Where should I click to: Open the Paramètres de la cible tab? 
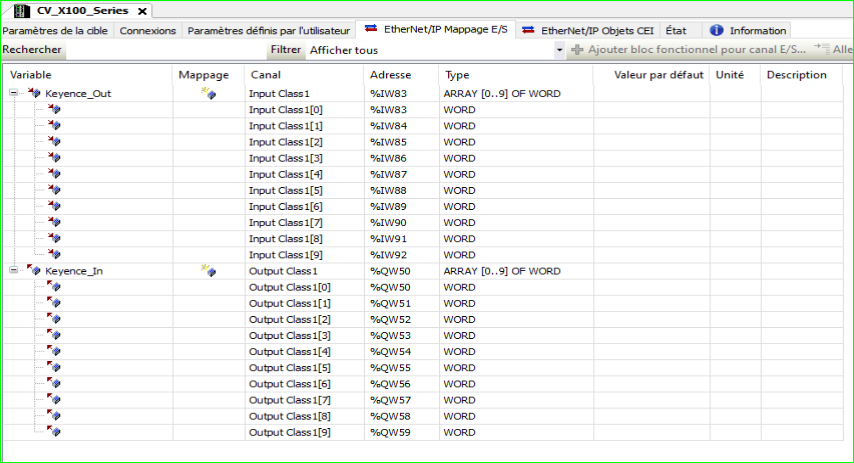click(57, 31)
